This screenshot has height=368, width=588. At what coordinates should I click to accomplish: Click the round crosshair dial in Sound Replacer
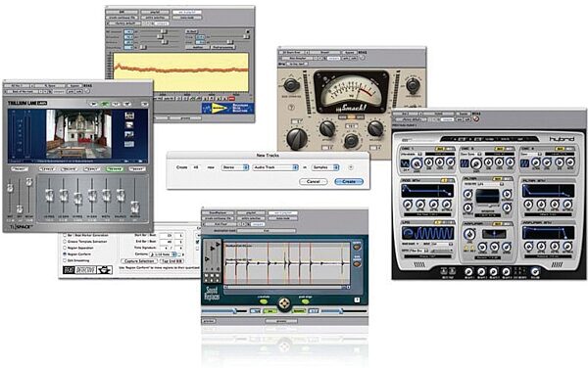[x=284, y=303]
